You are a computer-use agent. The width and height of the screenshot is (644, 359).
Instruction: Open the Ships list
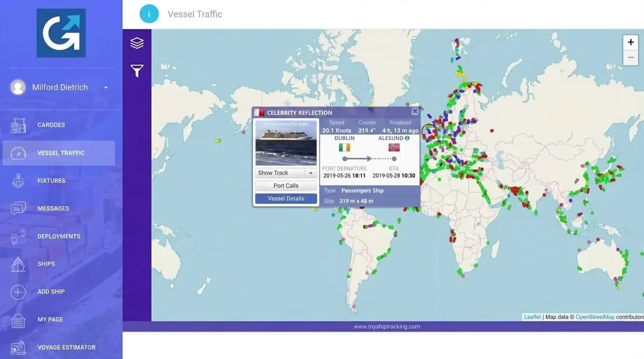pyautogui.click(x=46, y=264)
